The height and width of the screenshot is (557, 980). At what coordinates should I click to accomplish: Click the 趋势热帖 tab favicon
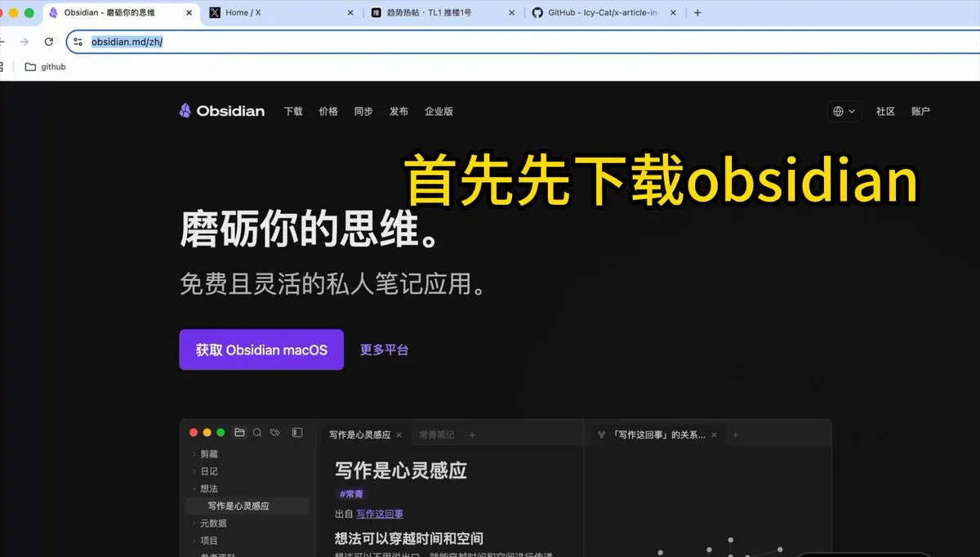376,12
